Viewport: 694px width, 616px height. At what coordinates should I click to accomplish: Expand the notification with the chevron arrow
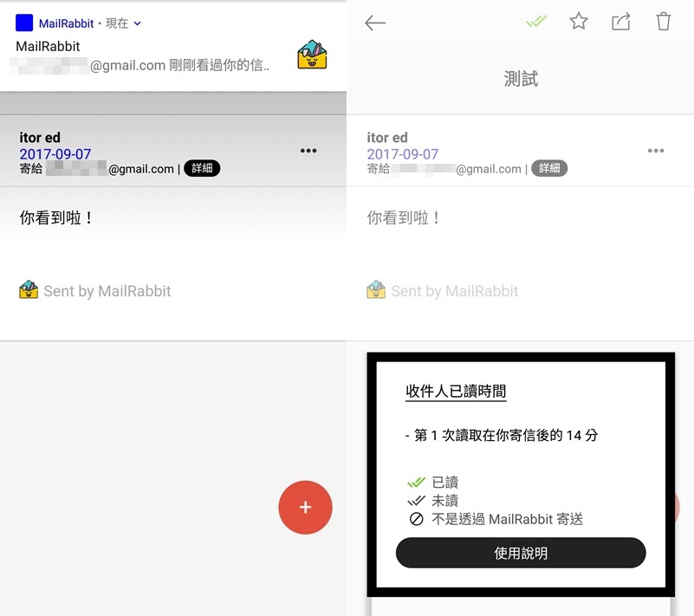[x=137, y=23]
